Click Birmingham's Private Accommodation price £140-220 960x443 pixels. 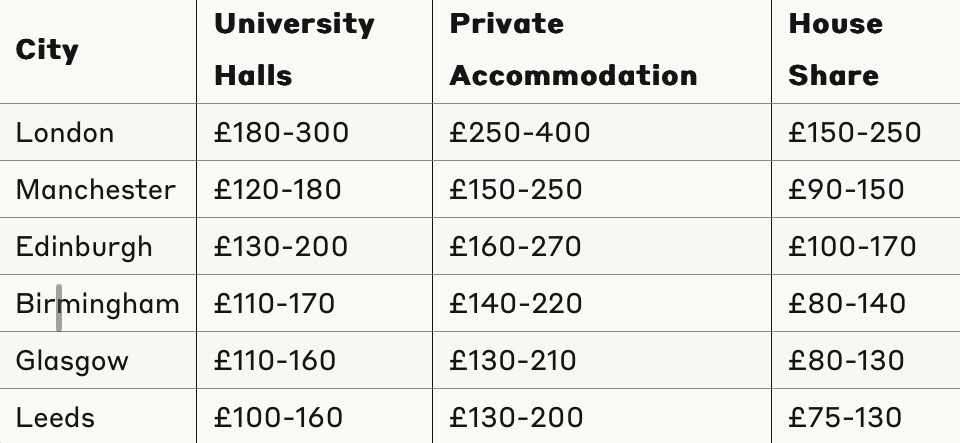pyautogui.click(x=515, y=304)
